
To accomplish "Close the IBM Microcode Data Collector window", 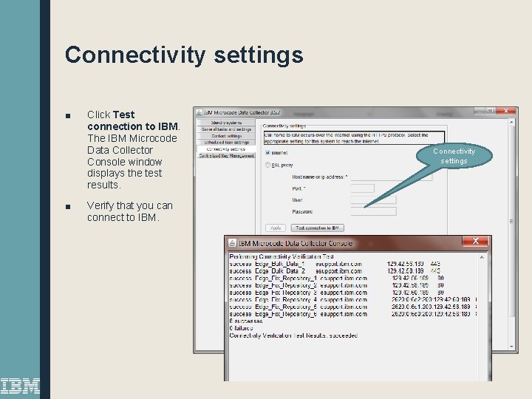I will coord(506,111).
